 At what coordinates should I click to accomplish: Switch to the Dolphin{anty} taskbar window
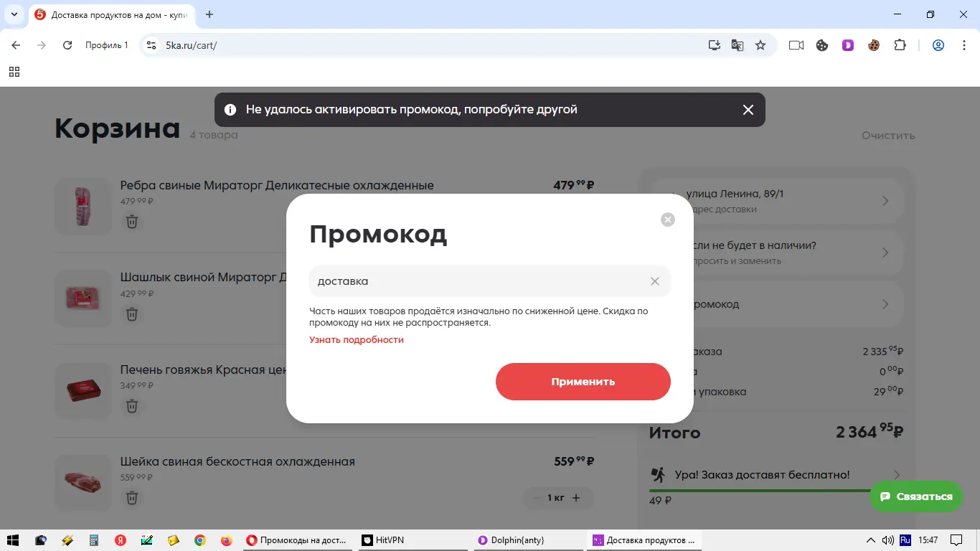pos(529,540)
